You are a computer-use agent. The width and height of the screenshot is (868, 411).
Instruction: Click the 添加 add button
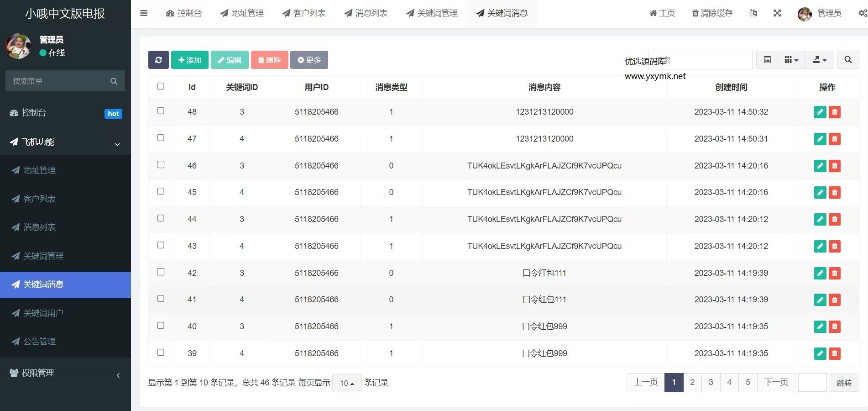click(x=190, y=60)
